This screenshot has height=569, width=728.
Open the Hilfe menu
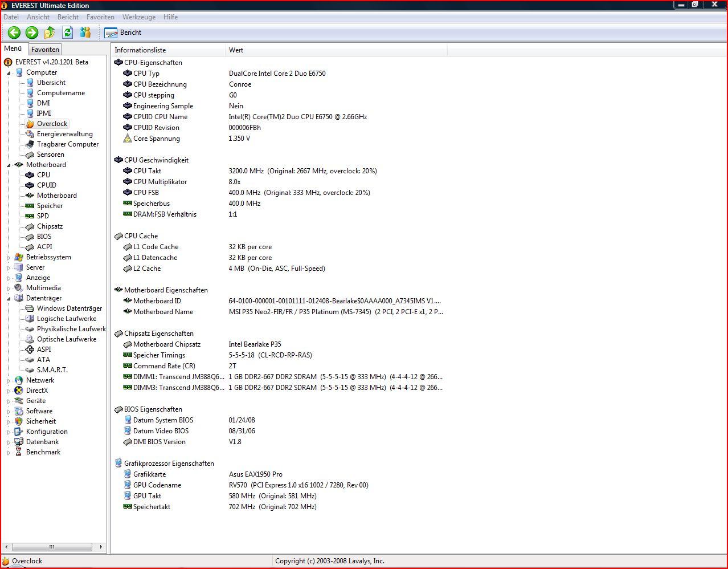[x=170, y=17]
